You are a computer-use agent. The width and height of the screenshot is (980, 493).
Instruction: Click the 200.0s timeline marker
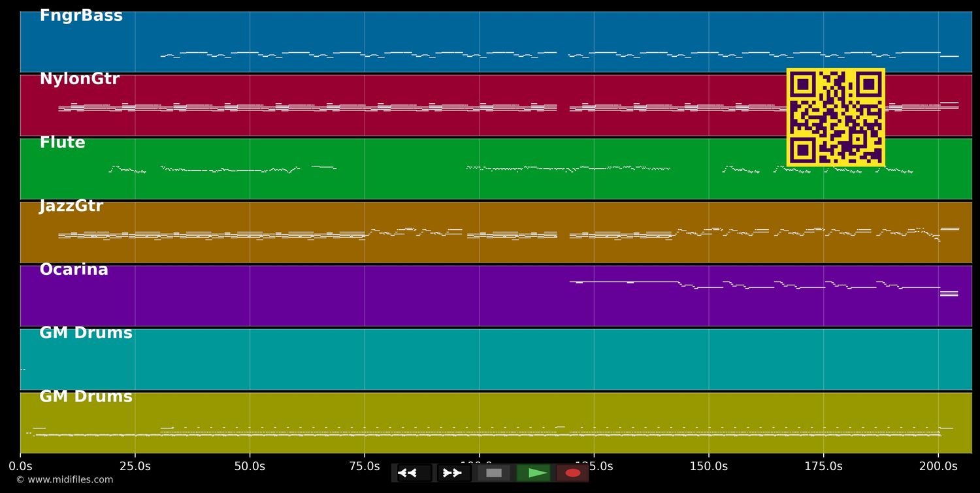pyautogui.click(x=939, y=466)
